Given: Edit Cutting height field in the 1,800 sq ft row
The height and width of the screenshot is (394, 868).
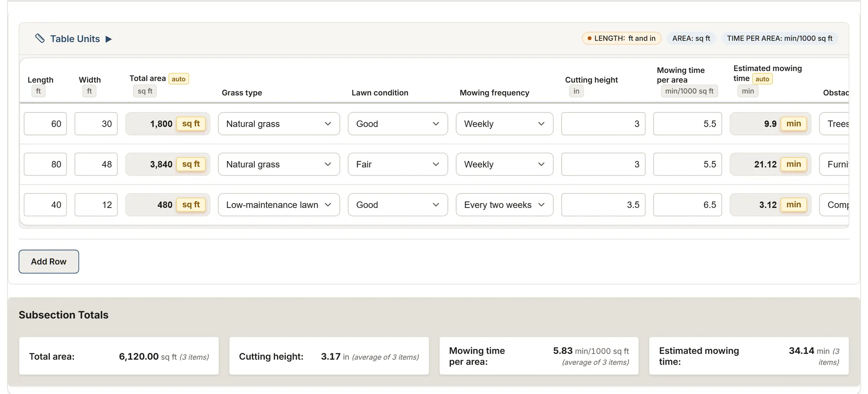Looking at the screenshot, I should click(603, 124).
